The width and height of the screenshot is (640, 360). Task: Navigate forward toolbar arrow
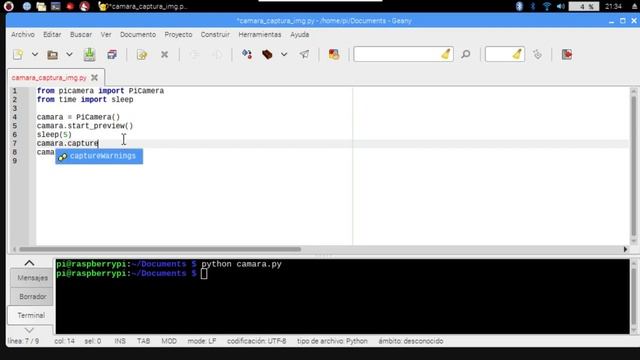[218, 54]
